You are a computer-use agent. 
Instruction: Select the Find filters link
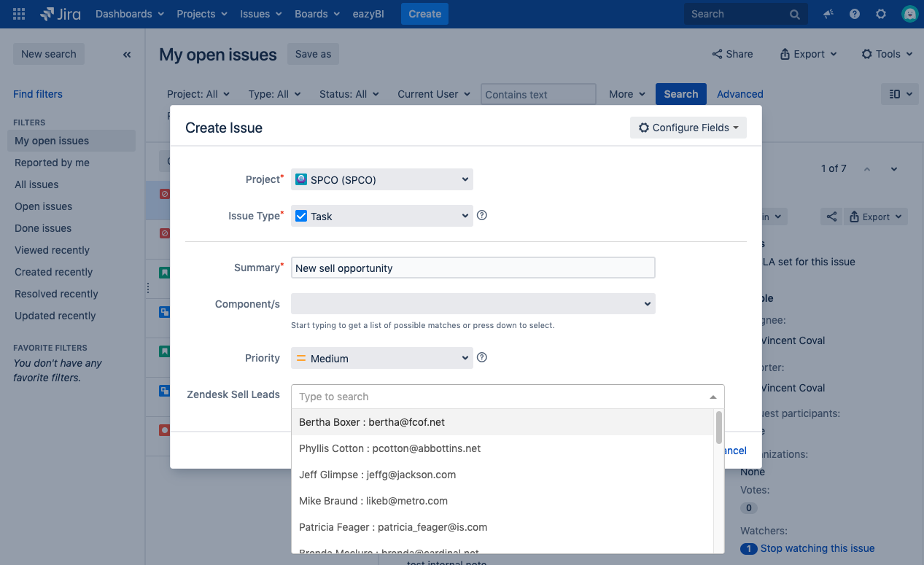click(x=38, y=94)
